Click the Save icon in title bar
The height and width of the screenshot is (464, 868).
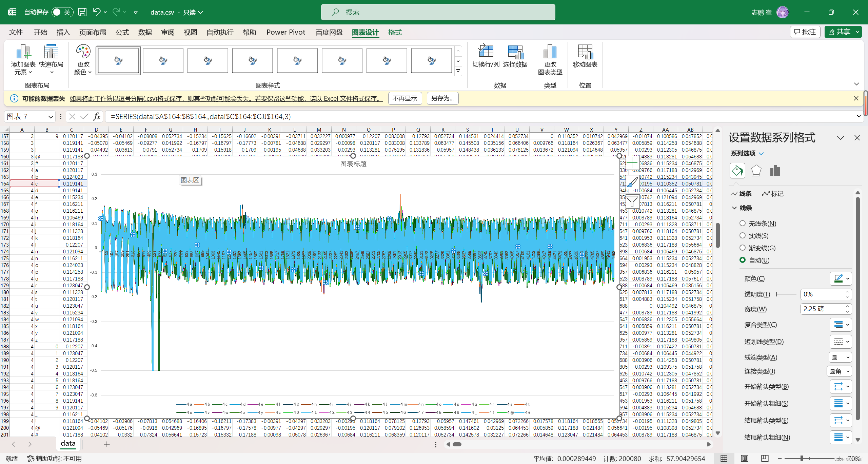point(82,12)
